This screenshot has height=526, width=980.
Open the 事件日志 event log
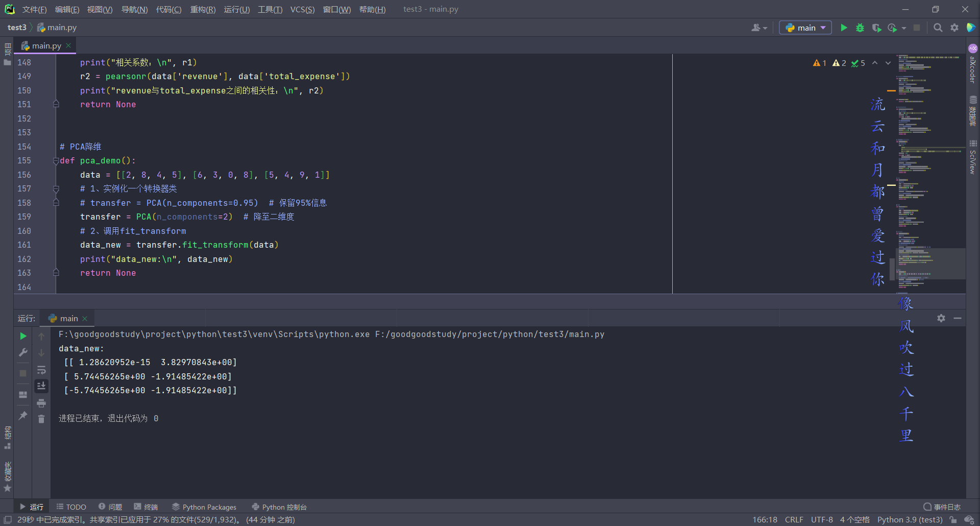pyautogui.click(x=942, y=507)
